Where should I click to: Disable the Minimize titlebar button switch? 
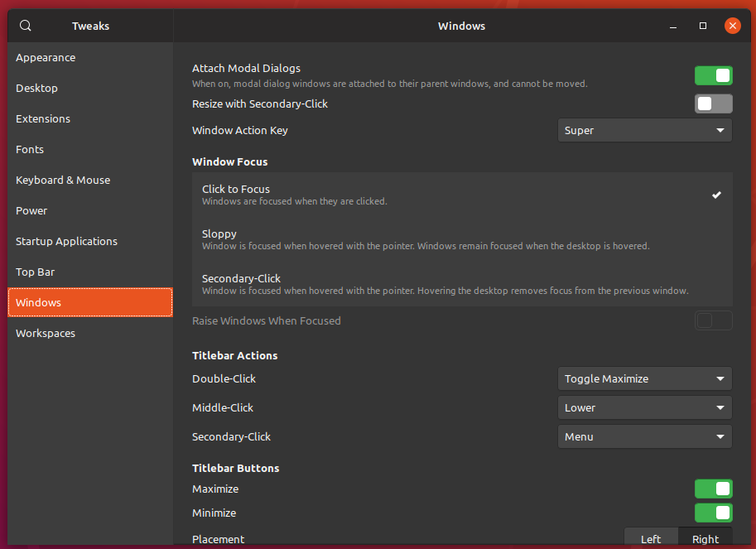[714, 513]
